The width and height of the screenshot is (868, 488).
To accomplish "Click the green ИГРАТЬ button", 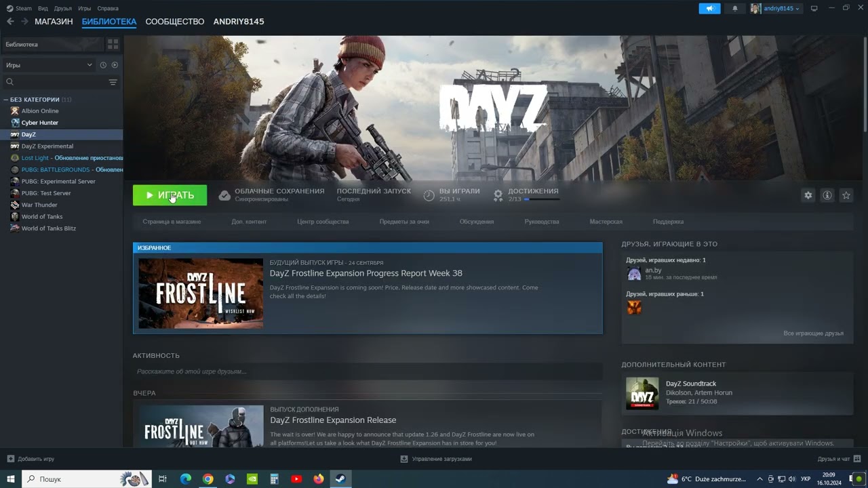I will pyautogui.click(x=170, y=195).
